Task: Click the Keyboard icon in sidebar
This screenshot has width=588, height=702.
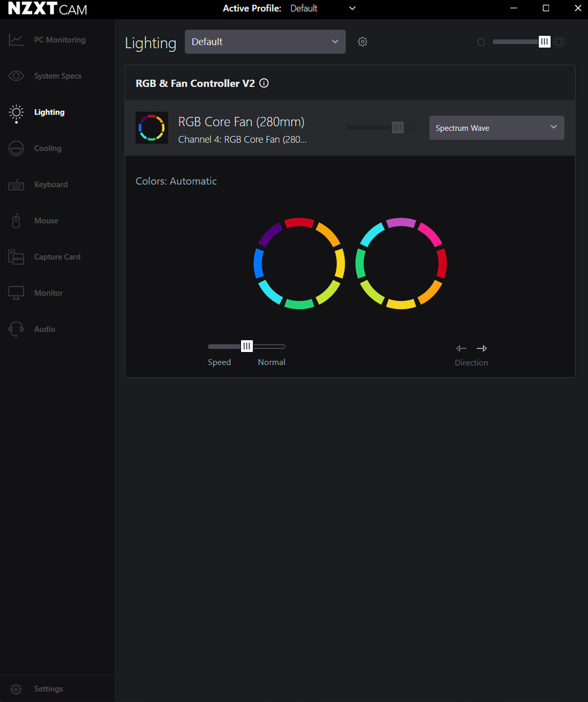Action: click(x=16, y=185)
